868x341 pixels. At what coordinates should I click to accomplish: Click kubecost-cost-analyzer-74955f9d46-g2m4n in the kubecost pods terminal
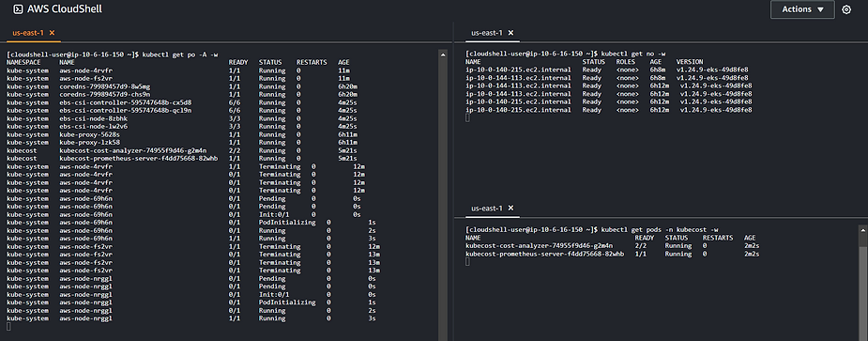pos(540,245)
